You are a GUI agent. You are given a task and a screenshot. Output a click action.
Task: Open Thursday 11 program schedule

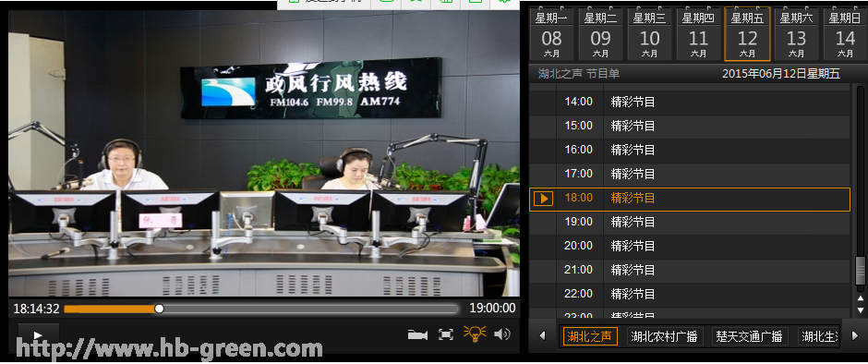click(x=698, y=34)
